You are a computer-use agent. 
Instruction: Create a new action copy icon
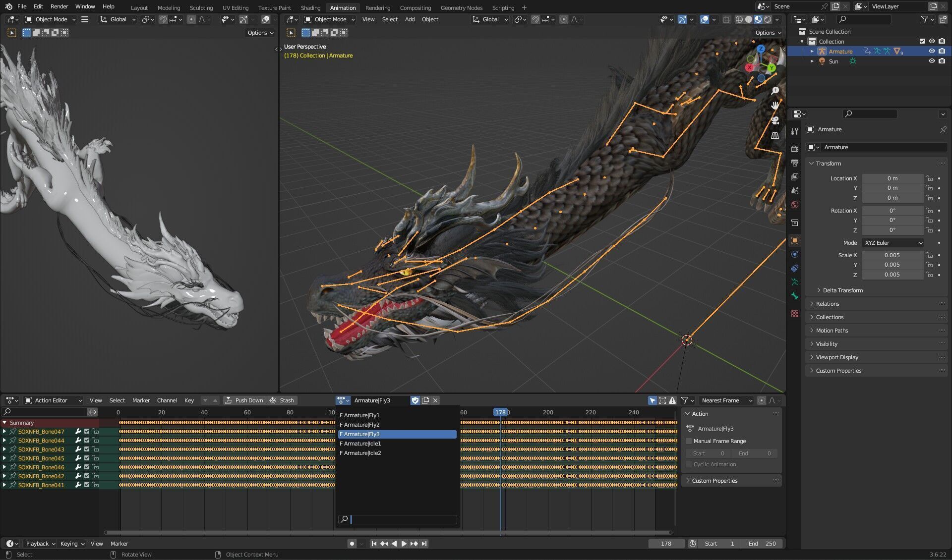tap(425, 400)
